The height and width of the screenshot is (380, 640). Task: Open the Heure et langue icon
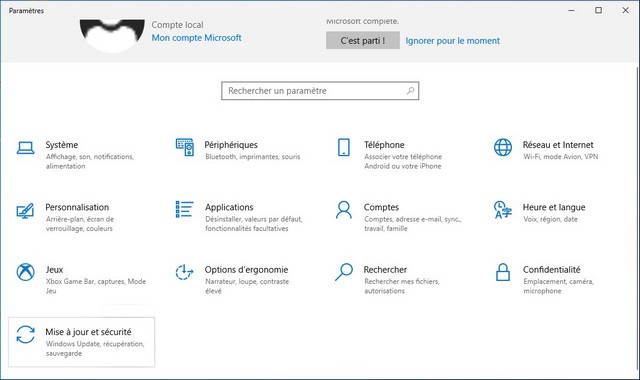coord(503,210)
